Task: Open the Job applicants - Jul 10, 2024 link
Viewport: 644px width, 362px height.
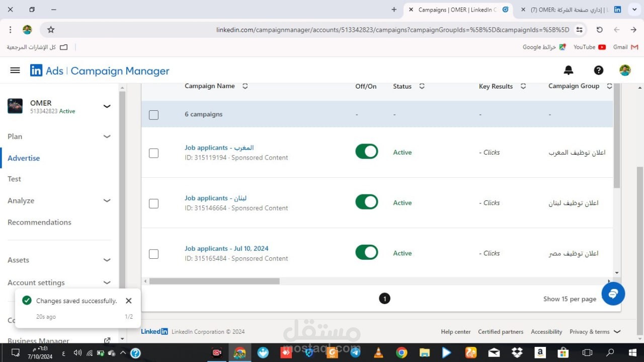Action: pyautogui.click(x=226, y=248)
